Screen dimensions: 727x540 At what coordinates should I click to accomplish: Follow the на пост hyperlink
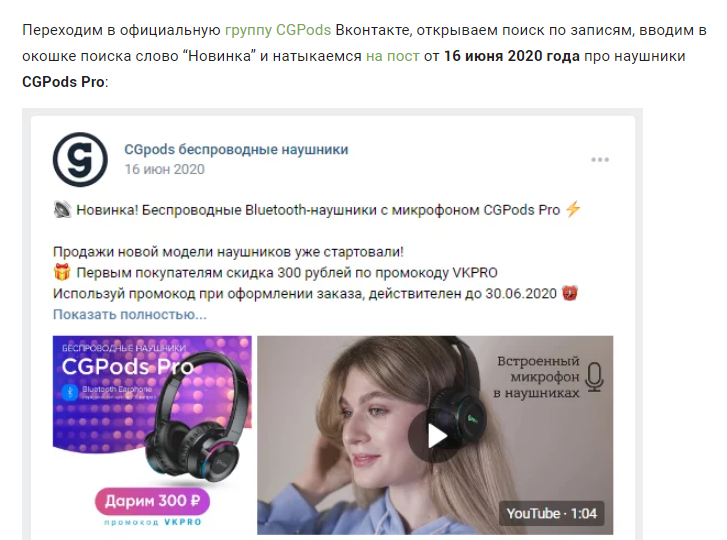tap(393, 56)
